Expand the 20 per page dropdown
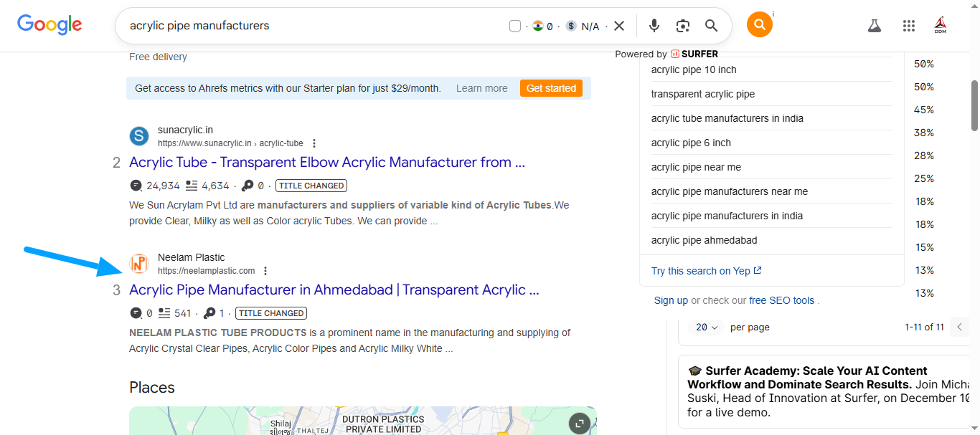 tap(707, 327)
